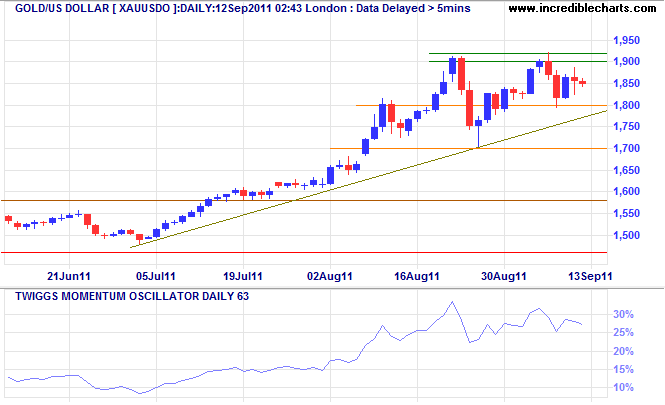Click the oscillator peak above 30%
The width and height of the screenshot is (665, 405).
click(x=452, y=302)
